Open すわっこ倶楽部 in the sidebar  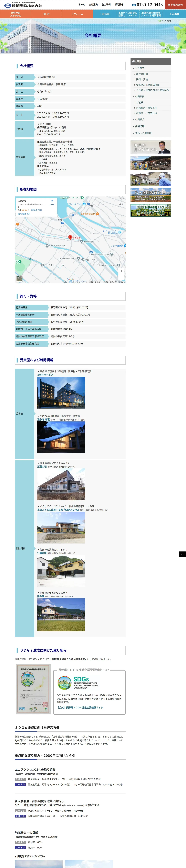(143, 133)
